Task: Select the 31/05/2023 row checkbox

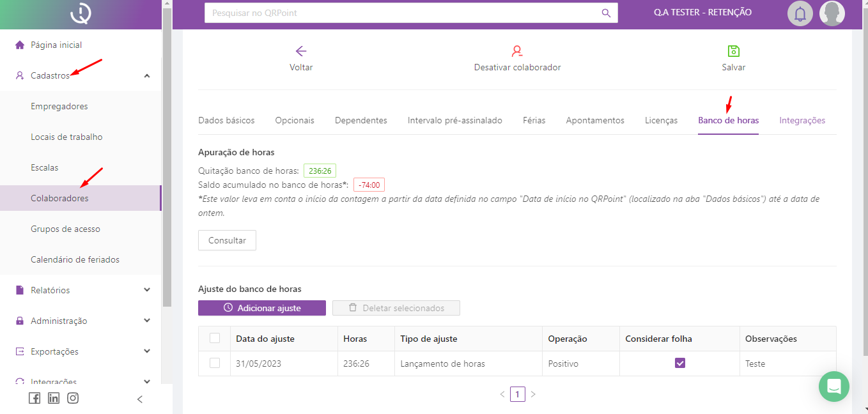Action: (x=215, y=363)
